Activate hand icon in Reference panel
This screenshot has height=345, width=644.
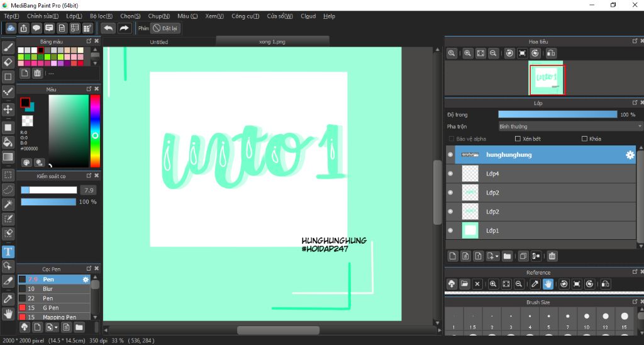(548, 284)
